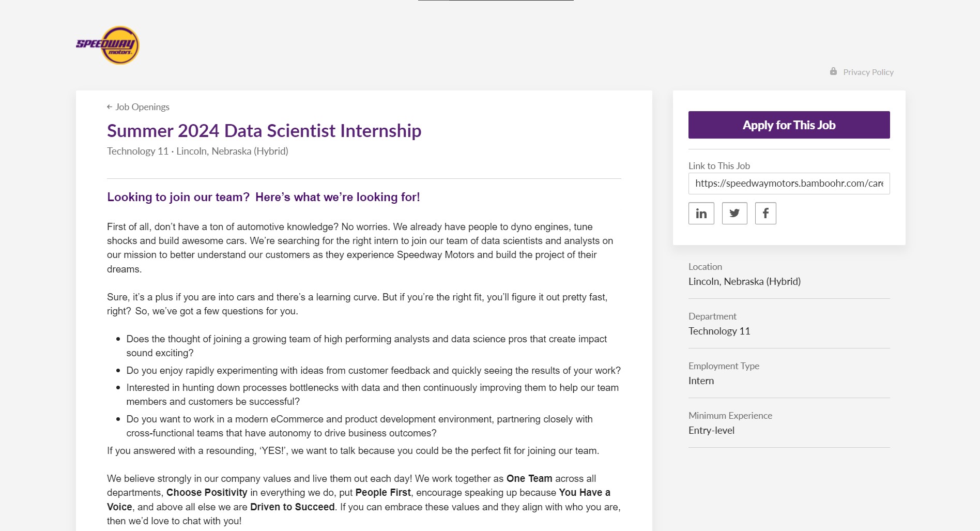
Task: Click the Employment Type value Intern
Action: point(701,381)
